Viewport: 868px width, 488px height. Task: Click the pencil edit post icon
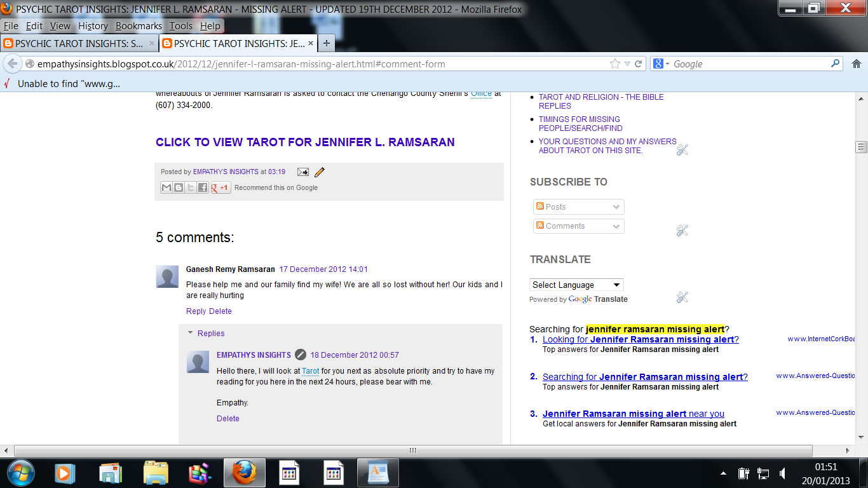pyautogui.click(x=320, y=172)
